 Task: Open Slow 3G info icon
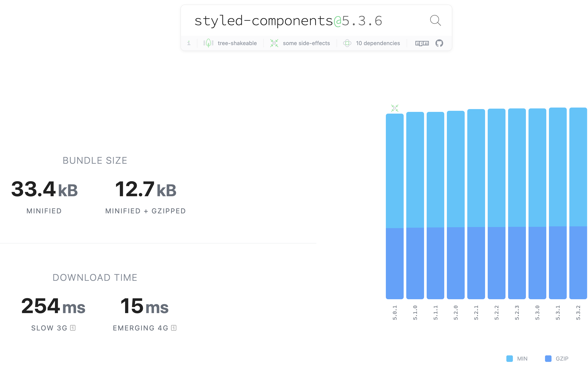point(73,328)
